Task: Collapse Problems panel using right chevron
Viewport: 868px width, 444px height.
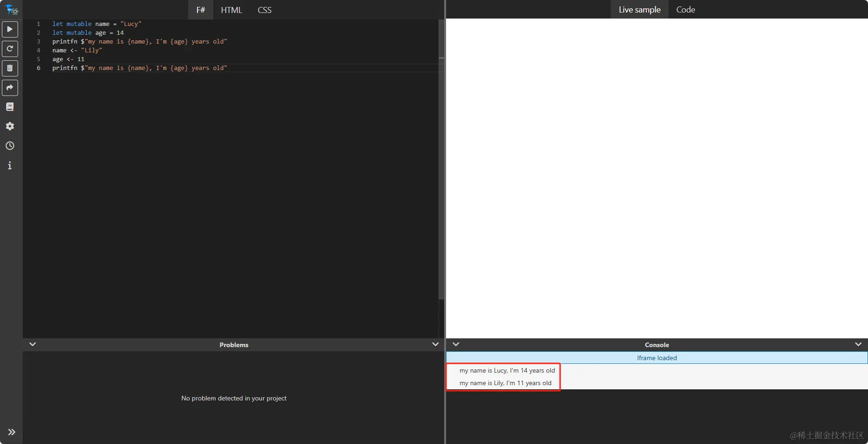Action: tap(435, 344)
